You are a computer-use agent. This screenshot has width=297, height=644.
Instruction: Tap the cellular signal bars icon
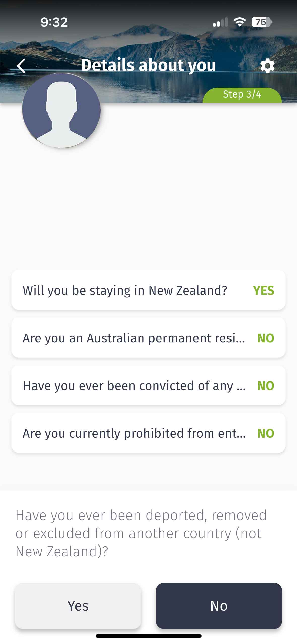[x=220, y=22]
